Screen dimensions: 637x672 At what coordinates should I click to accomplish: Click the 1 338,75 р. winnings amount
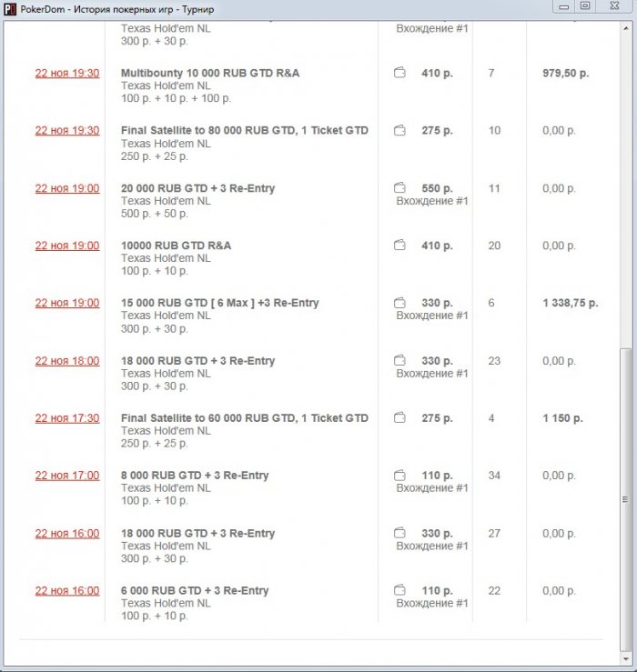(570, 303)
